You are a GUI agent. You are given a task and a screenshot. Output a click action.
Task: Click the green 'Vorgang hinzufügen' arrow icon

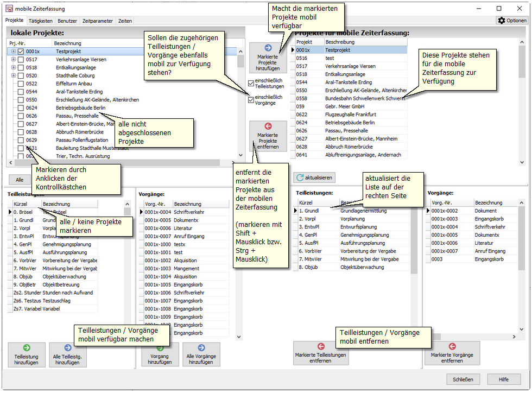point(160,347)
